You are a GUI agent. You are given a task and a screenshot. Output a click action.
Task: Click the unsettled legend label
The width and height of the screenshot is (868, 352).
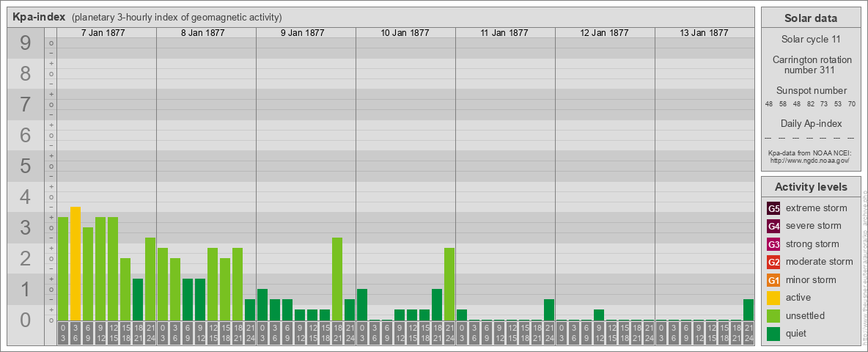click(x=806, y=316)
